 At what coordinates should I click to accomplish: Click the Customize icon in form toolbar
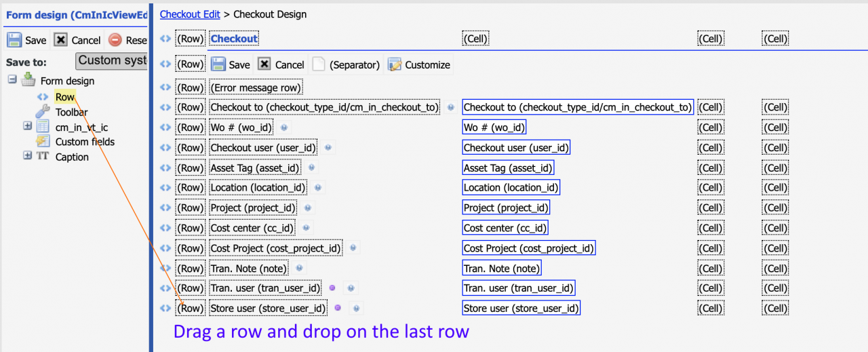[x=395, y=64]
